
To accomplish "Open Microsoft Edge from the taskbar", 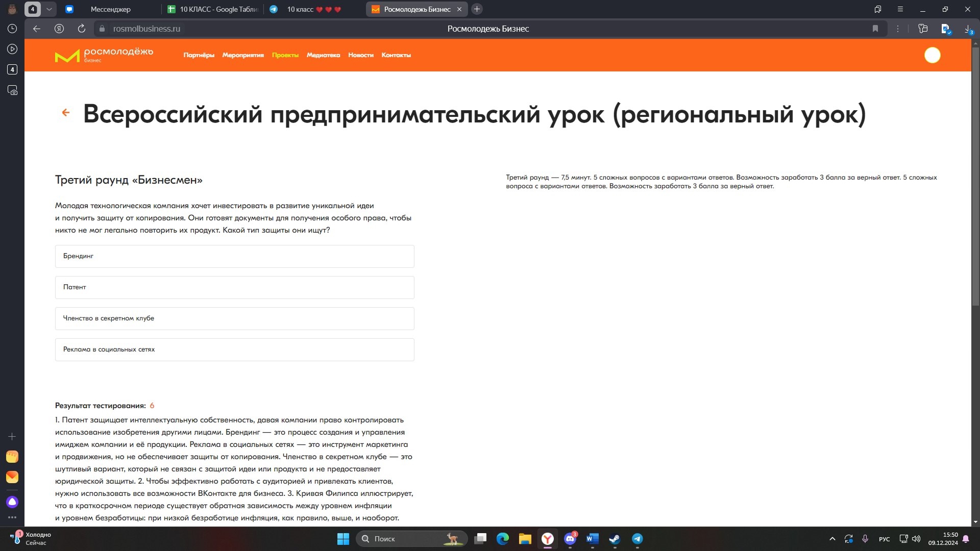I will pyautogui.click(x=503, y=539).
